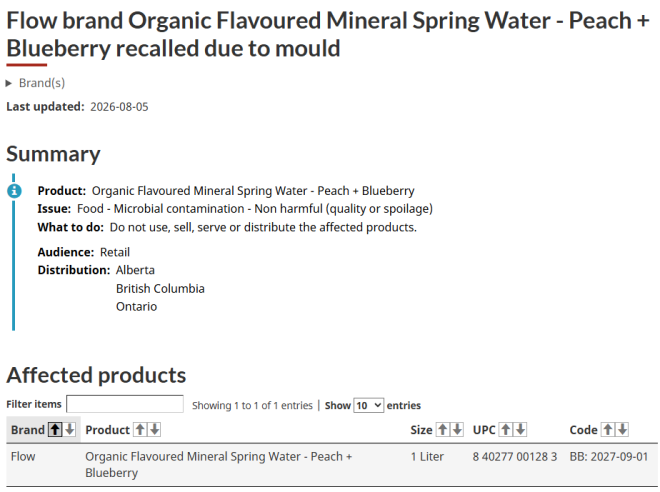Expand the Brand(s) disclosure triangle
Viewport: 660px width, 492px height.
pyautogui.click(x=8, y=83)
